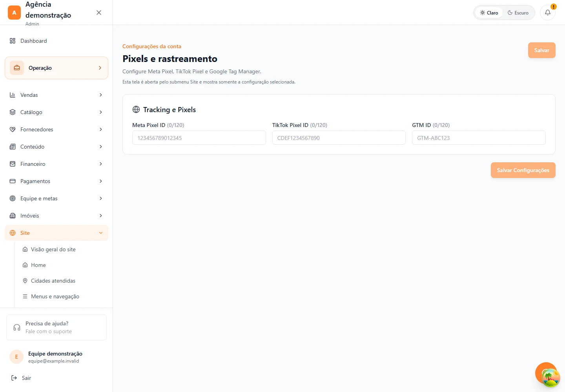Open notifications bell icon
565x392 pixels.
click(x=548, y=13)
